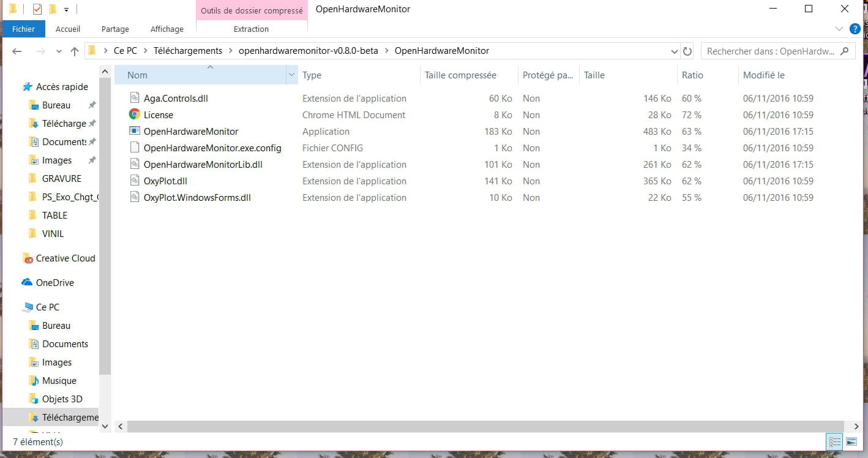Open the Accueil ribbon tab

pyautogui.click(x=68, y=29)
